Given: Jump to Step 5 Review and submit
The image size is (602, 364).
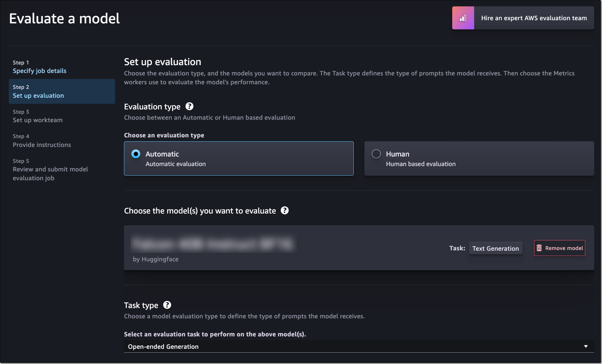Looking at the screenshot, I should 50,174.
